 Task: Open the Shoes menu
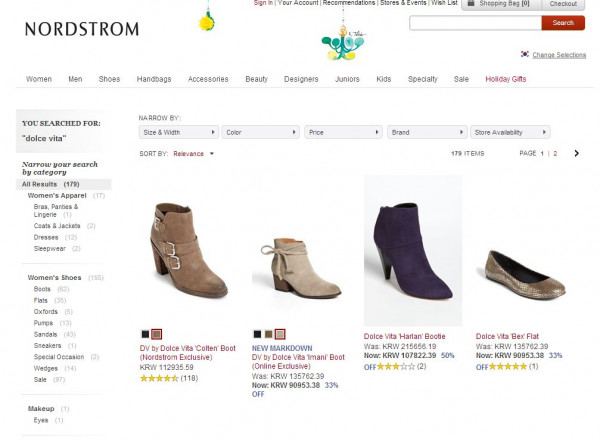coord(109,79)
